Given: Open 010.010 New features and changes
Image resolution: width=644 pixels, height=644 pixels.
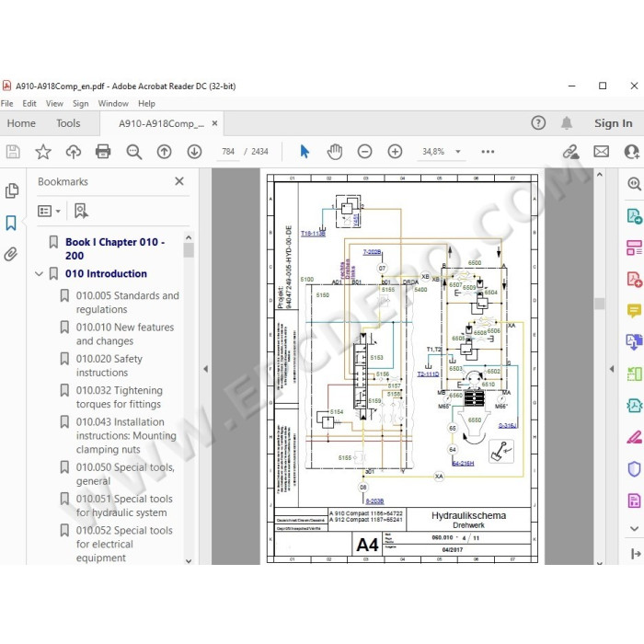Looking at the screenshot, I should point(125,334).
